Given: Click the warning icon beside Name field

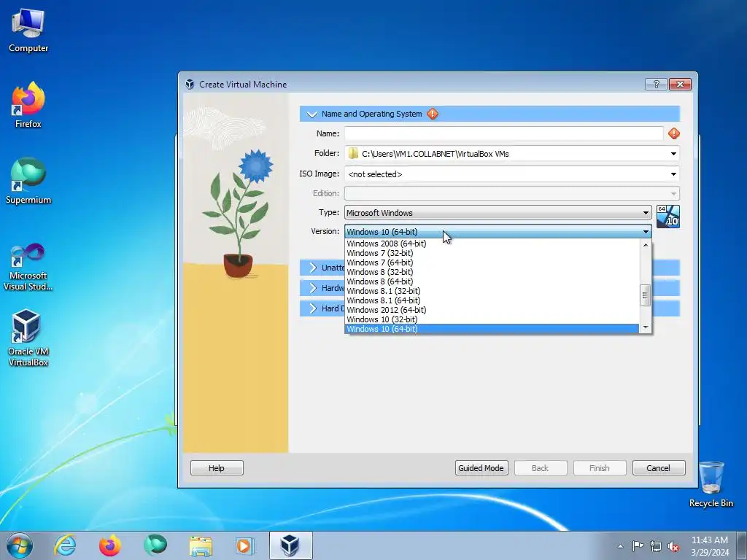Looking at the screenshot, I should 673,134.
